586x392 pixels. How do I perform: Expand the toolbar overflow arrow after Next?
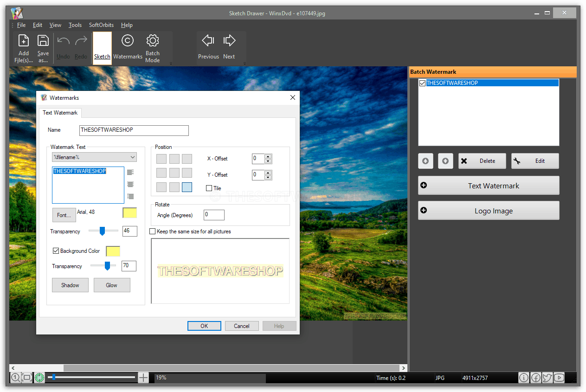245,63
